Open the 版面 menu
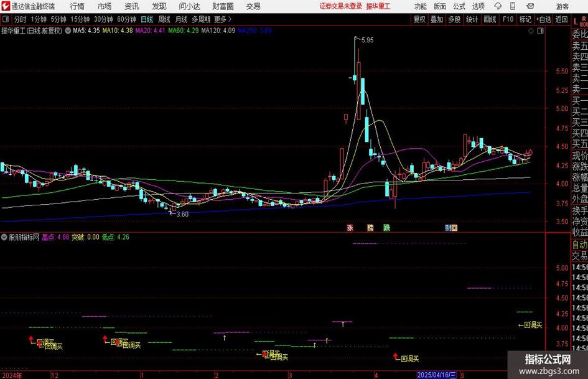 tap(439, 6)
